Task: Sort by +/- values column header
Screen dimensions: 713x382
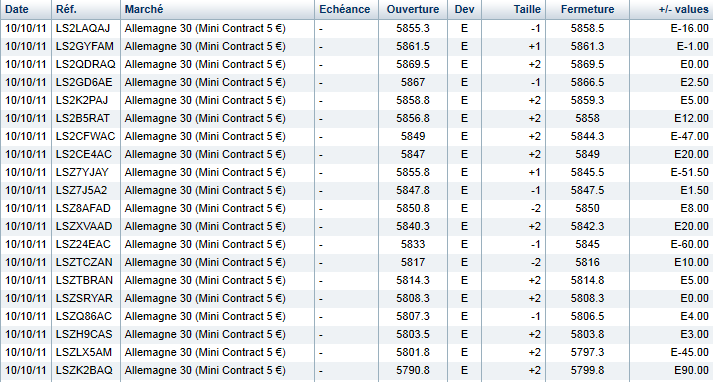Action: pos(683,9)
